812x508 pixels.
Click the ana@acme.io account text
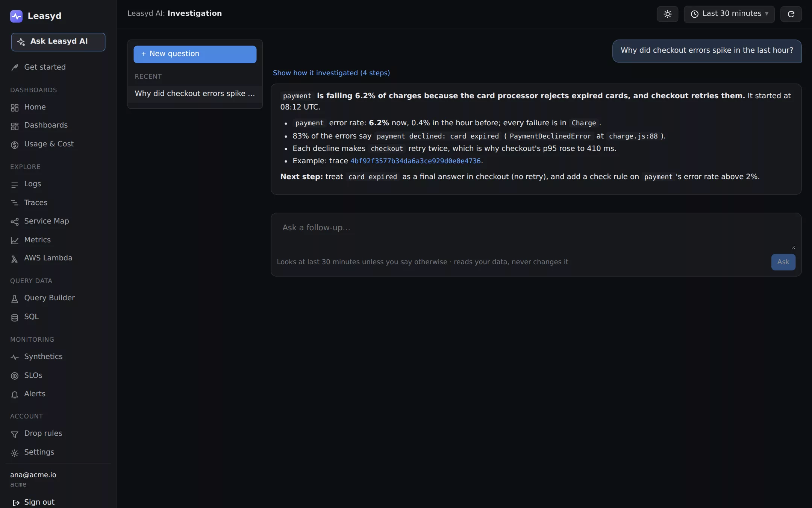tap(33, 475)
